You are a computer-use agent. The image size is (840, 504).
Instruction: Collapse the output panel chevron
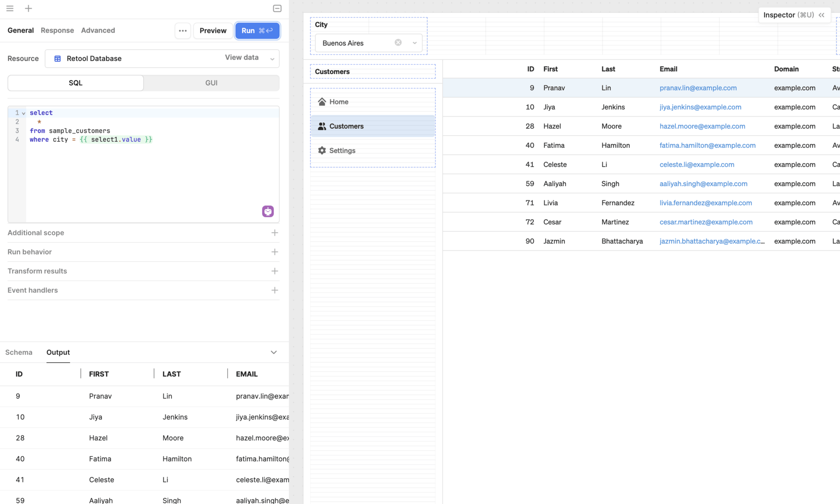274,352
